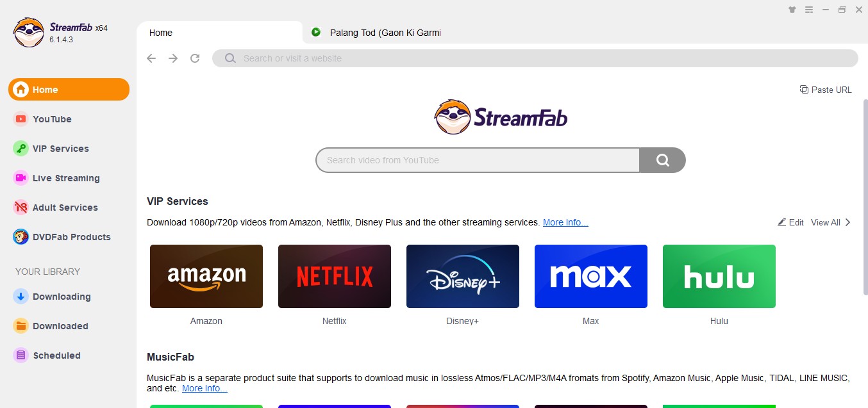Click the 'Max' caption under tile
Viewport: 868px width, 408px height.
[591, 321]
